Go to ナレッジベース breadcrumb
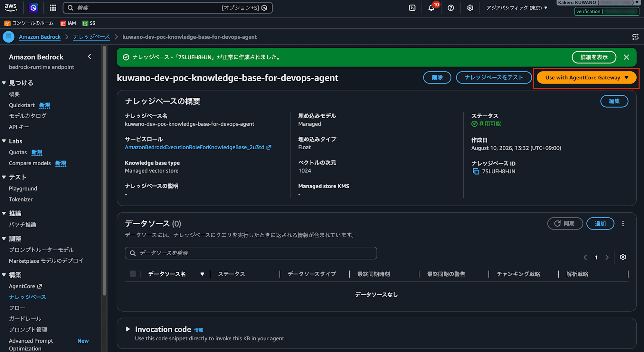The image size is (644, 352). 91,37
